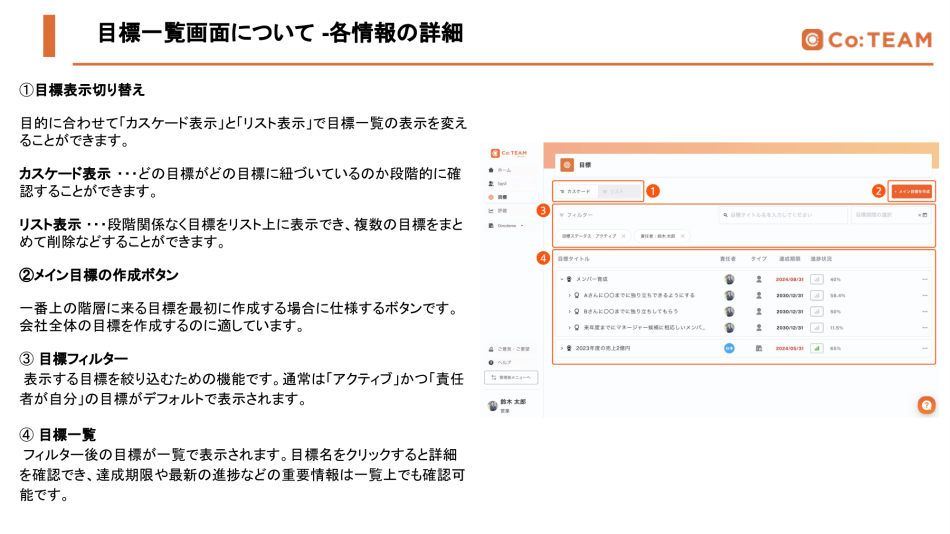Click the 進捗状況 column header
The height and width of the screenshot is (534, 950).
[821, 259]
